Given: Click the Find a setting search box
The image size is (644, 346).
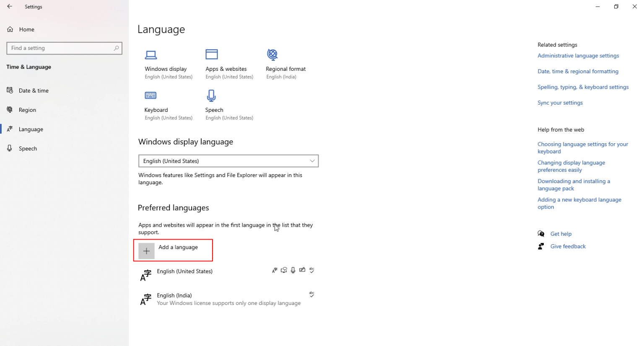Looking at the screenshot, I should tap(64, 48).
